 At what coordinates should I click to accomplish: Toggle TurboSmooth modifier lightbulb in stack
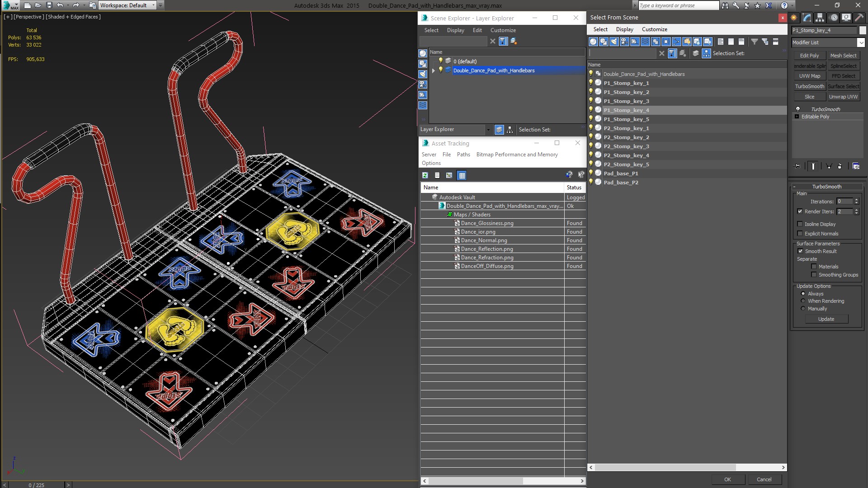click(798, 109)
